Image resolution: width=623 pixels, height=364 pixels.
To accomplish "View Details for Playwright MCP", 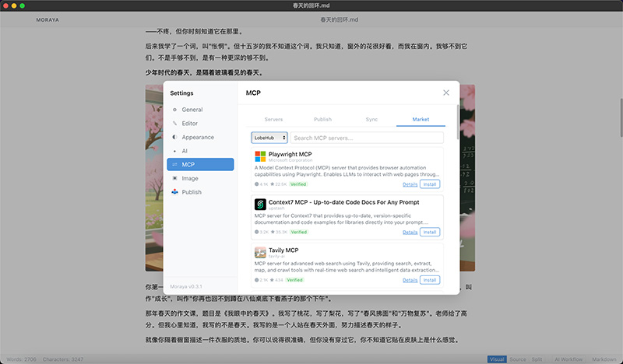I will coord(410,184).
